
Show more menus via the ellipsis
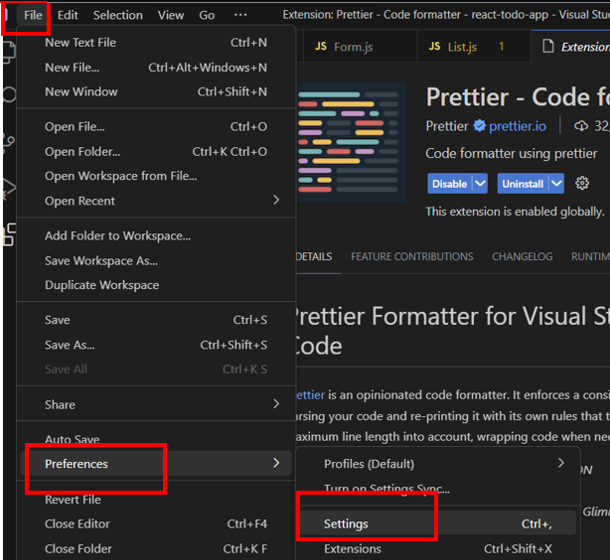(x=240, y=15)
